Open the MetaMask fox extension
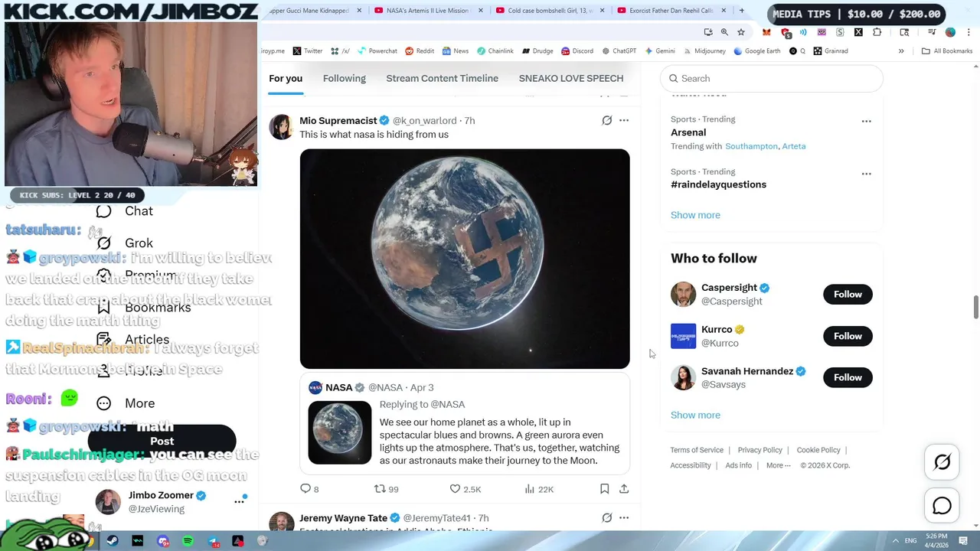Image resolution: width=980 pixels, height=551 pixels. point(766,32)
